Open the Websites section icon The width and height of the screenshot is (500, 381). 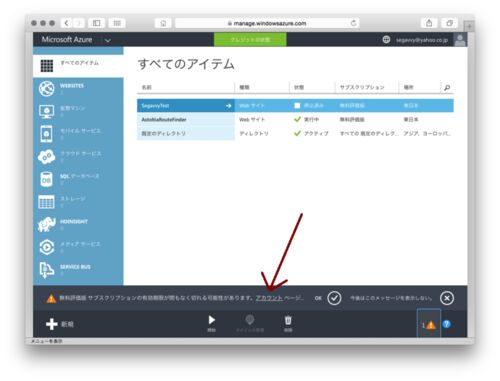coord(46,89)
